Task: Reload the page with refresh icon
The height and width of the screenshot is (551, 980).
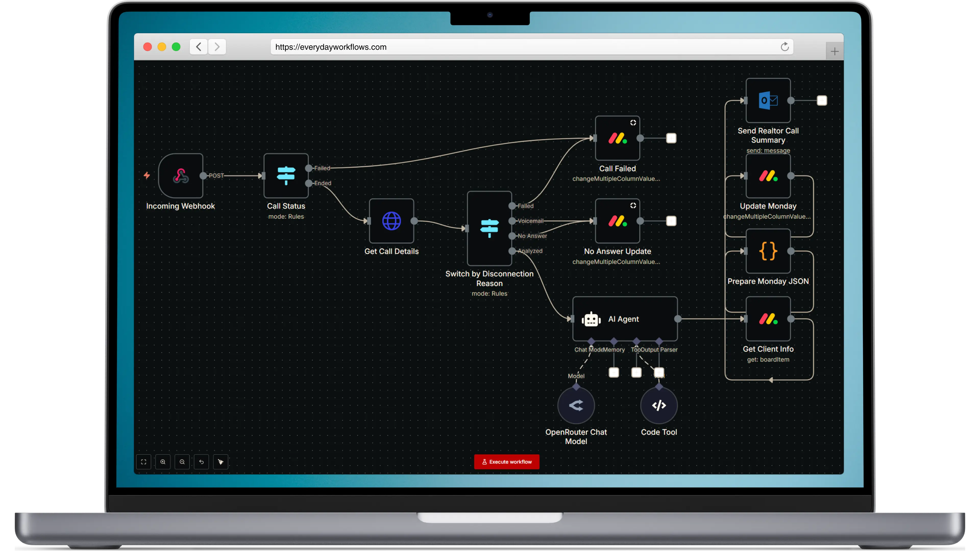Action: click(x=785, y=47)
